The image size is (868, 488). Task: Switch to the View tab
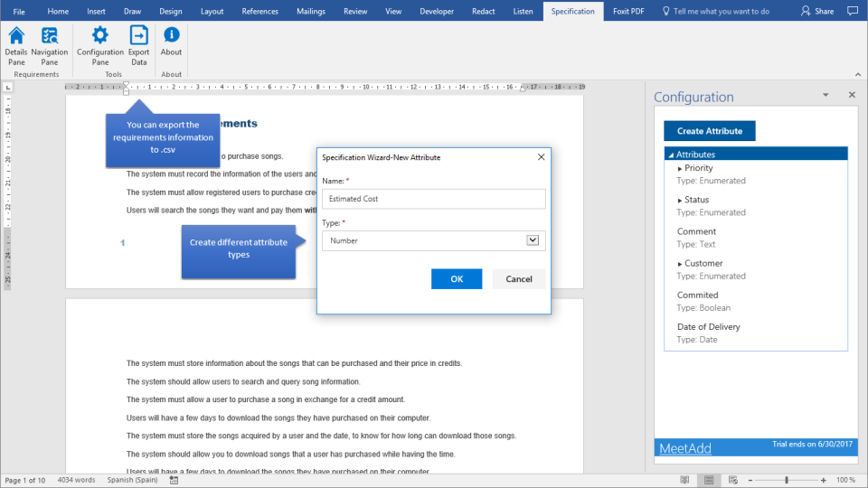(x=393, y=11)
